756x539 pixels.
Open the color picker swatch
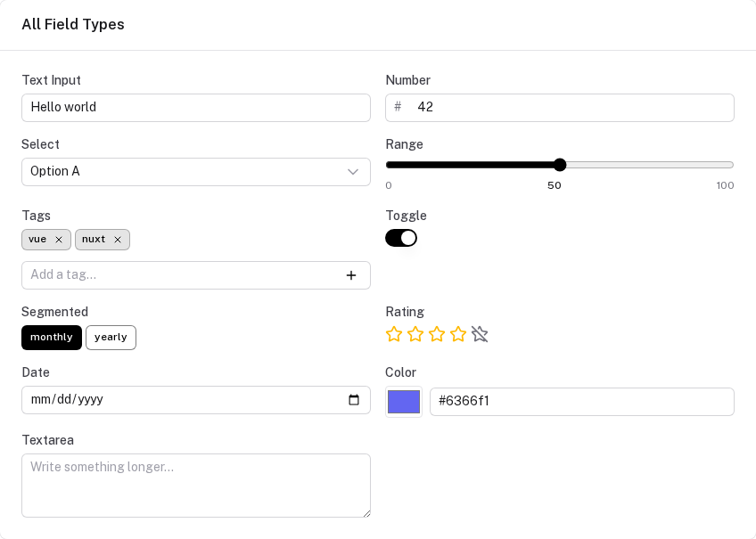[x=404, y=402]
